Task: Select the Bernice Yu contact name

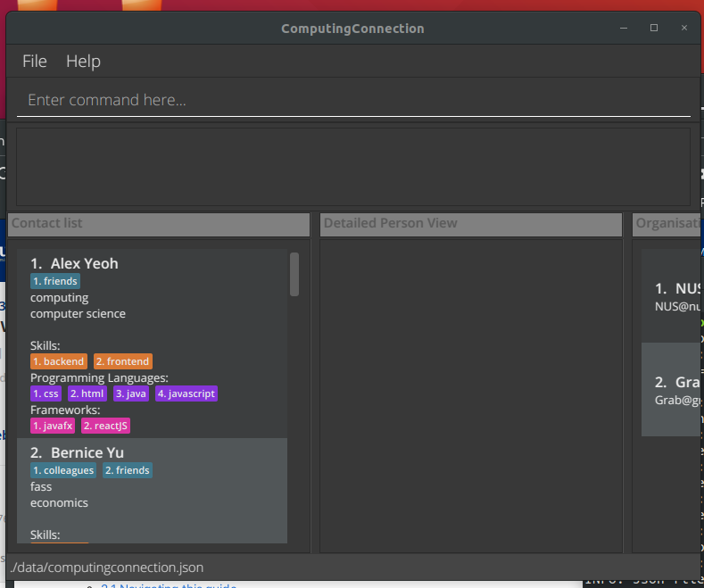Action: (87, 453)
